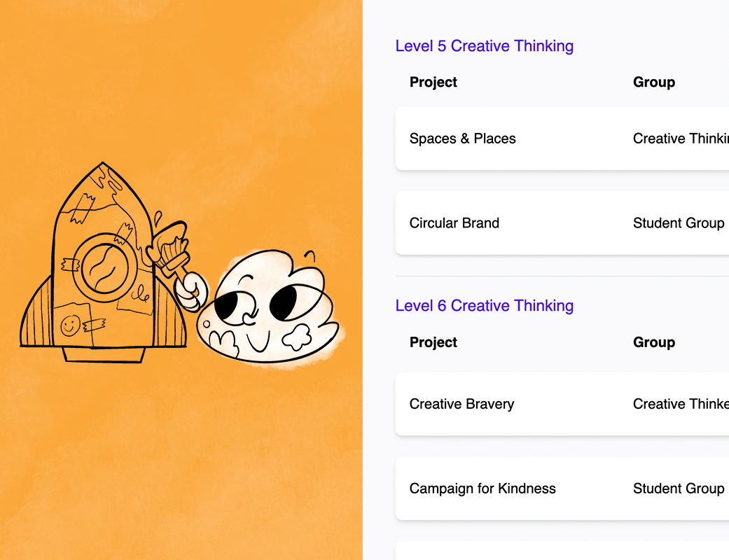Select the Spaces & Places project name
This screenshot has height=560, width=729.
click(x=462, y=139)
